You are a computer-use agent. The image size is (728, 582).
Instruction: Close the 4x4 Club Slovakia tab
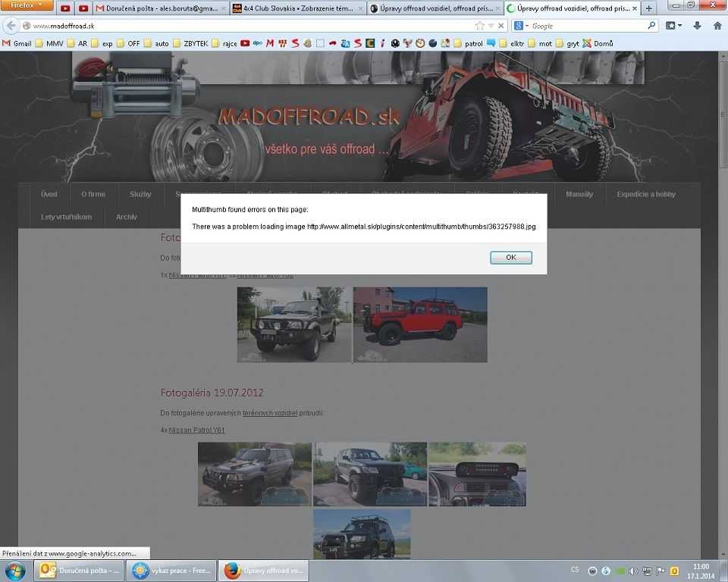(359, 8)
